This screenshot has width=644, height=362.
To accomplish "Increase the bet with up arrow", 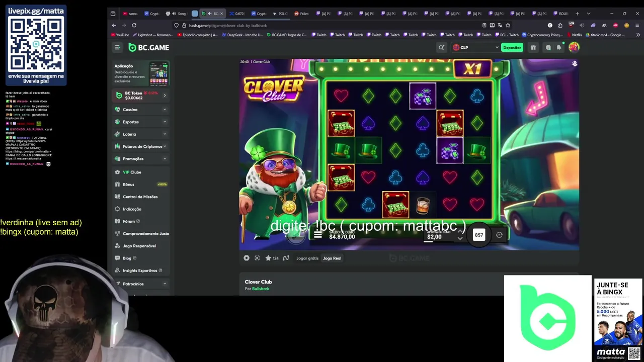I will click(460, 232).
